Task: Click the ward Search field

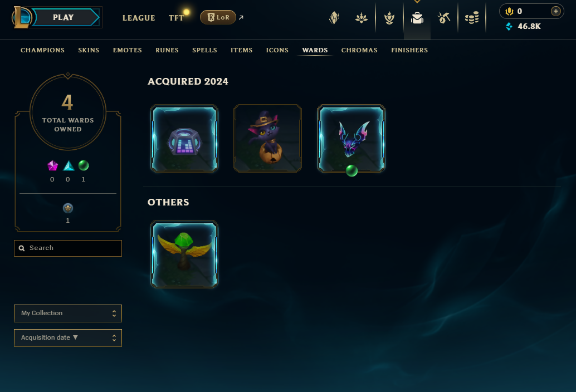Action: (68, 248)
